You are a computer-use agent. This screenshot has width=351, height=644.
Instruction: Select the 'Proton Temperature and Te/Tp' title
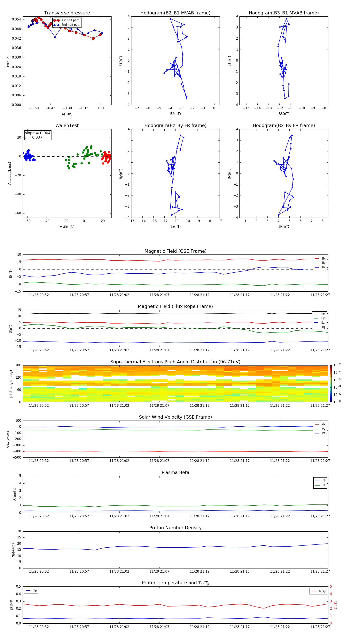(175, 583)
